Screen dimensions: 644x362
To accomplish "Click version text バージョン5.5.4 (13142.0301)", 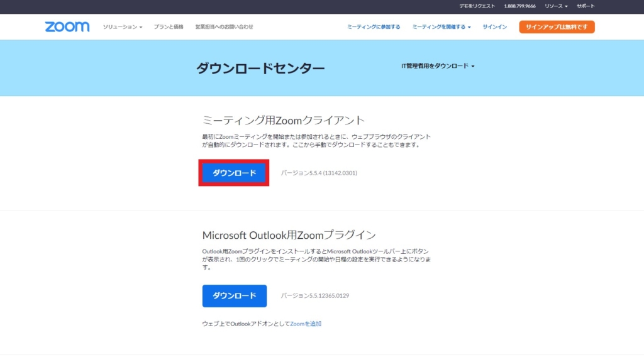I will point(319,173).
